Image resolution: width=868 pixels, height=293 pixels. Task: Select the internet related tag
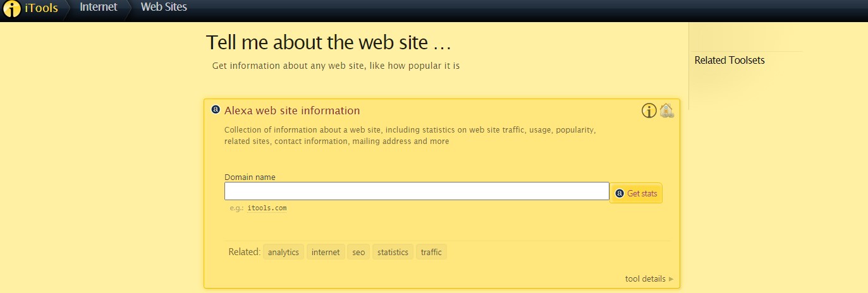point(326,252)
